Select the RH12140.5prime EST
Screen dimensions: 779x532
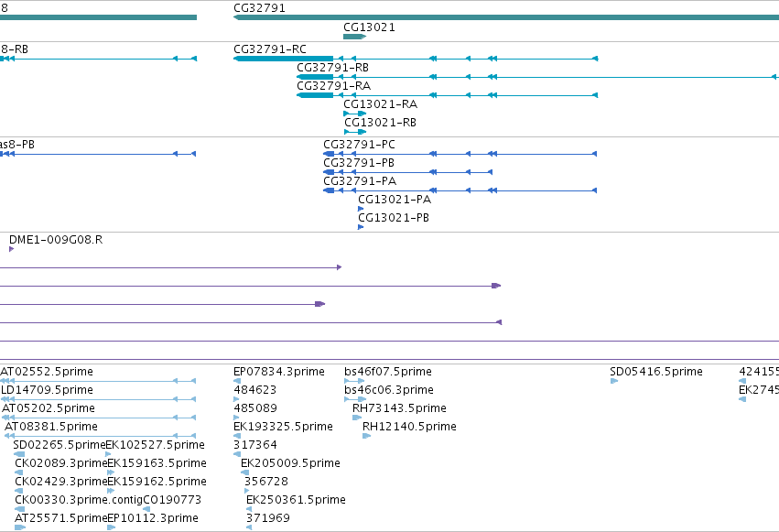coord(367,436)
